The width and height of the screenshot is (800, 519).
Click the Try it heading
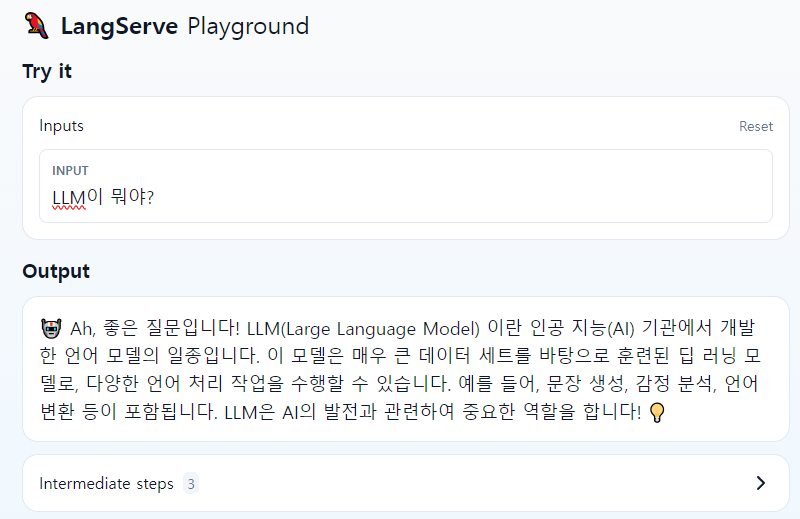[47, 71]
